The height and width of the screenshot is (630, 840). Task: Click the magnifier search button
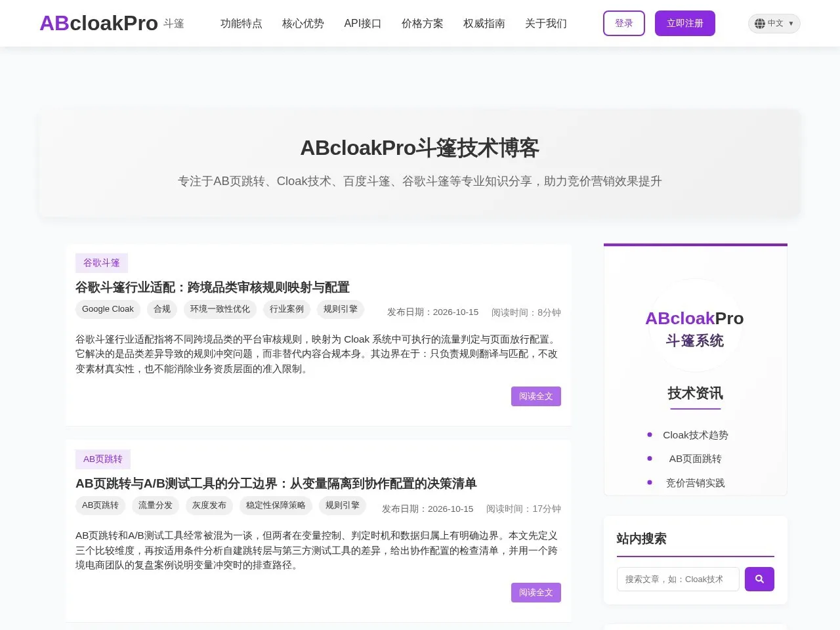tap(759, 579)
